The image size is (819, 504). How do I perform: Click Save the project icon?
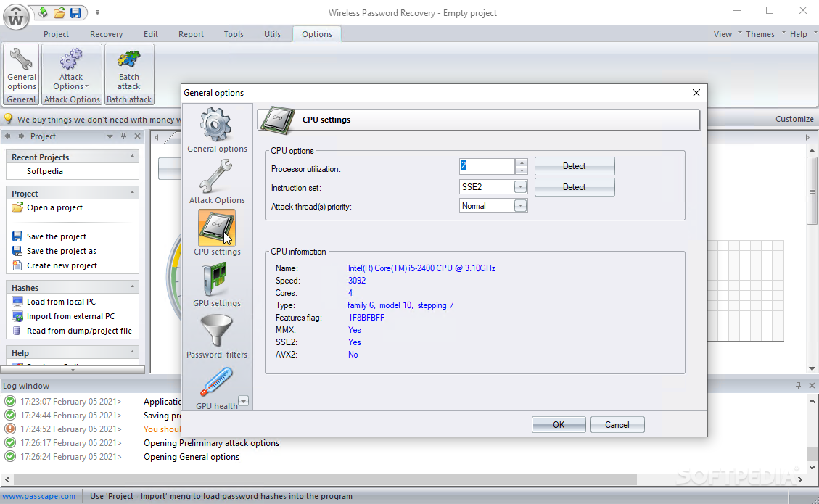click(17, 236)
